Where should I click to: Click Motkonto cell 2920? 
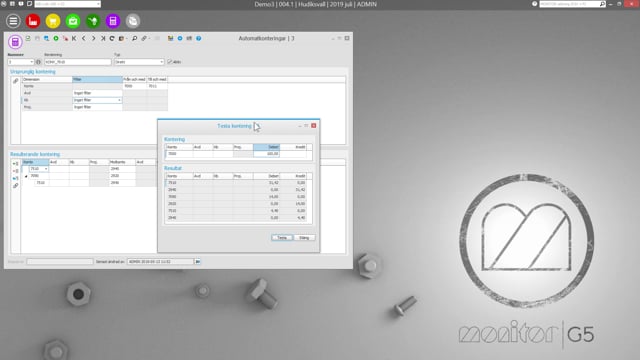[122, 176]
